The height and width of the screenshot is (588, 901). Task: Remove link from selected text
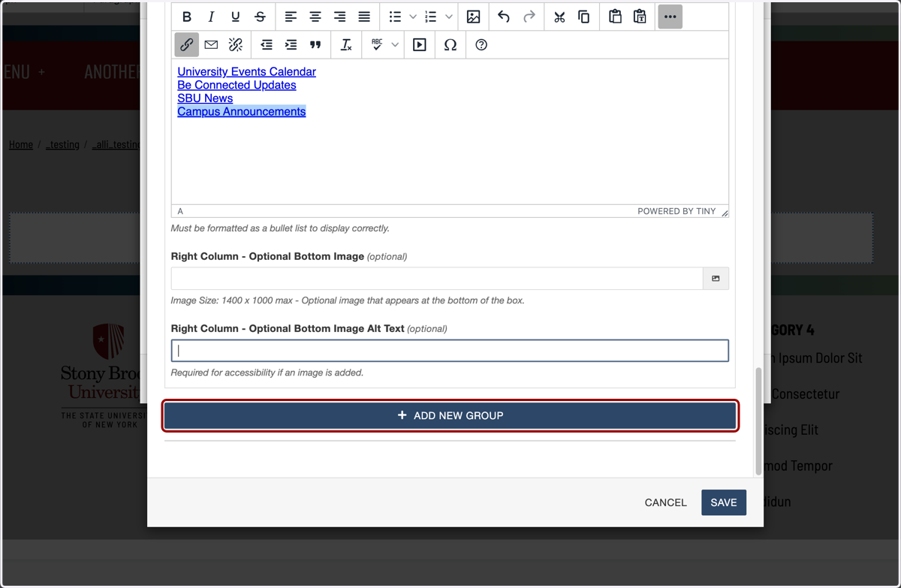(236, 45)
